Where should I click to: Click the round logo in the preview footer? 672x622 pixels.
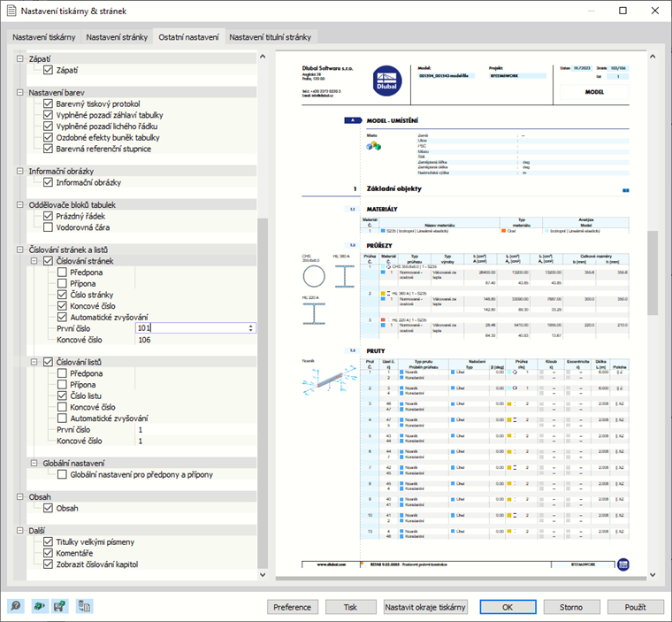623,564
